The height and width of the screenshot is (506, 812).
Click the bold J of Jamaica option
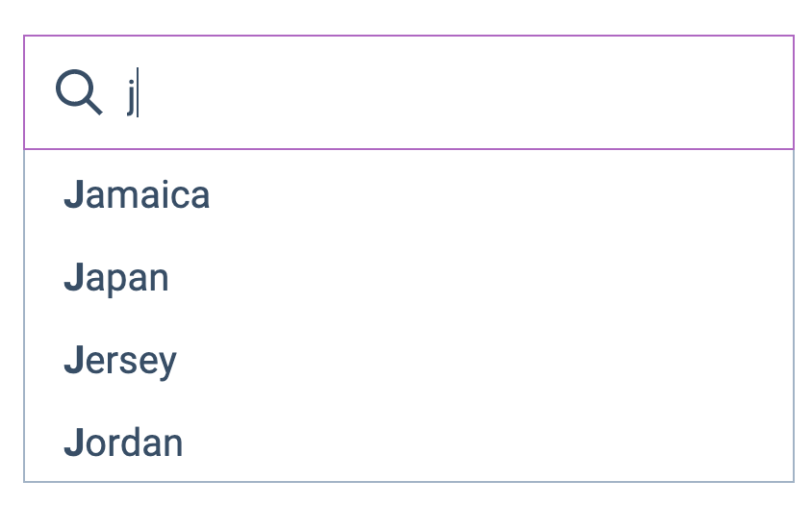[x=74, y=195]
